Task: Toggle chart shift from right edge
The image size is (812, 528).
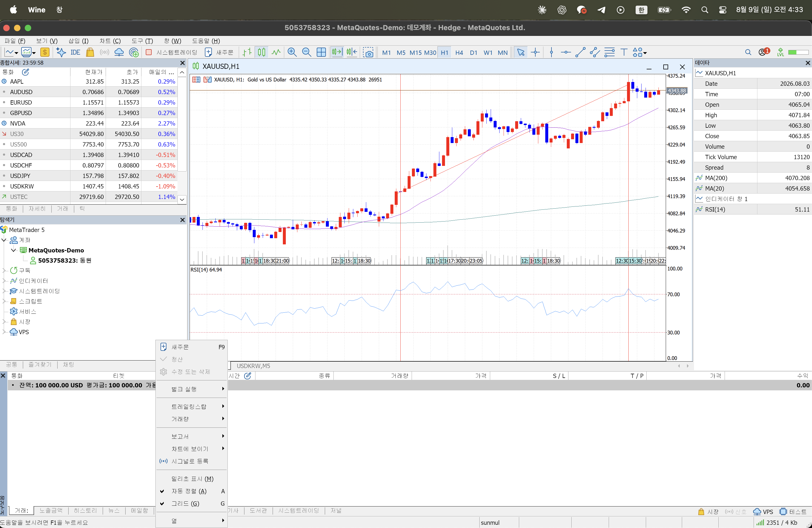Action: 352,52
